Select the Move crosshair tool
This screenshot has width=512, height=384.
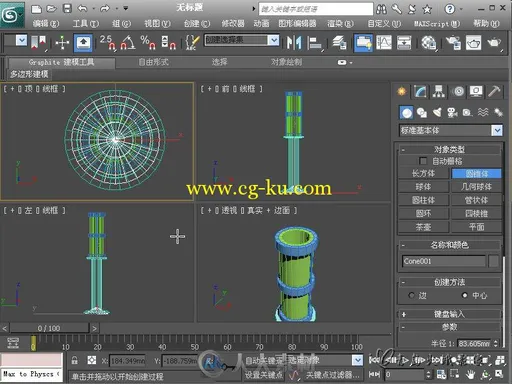click(x=62, y=43)
